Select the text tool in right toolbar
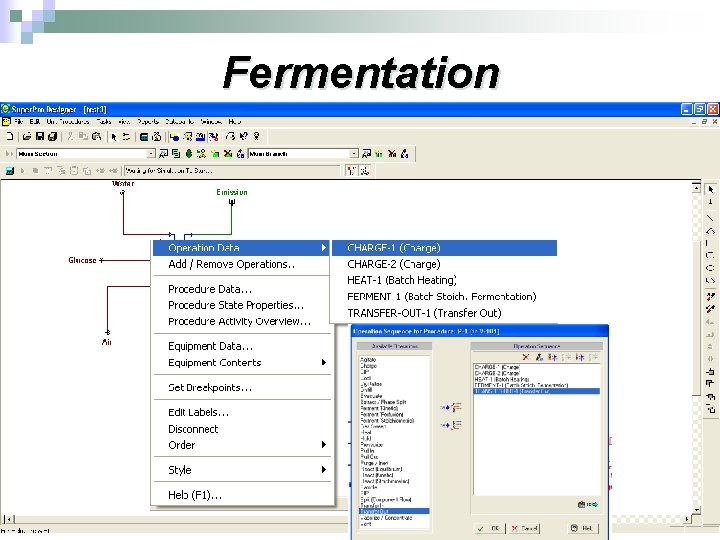The height and width of the screenshot is (540, 720). point(711,202)
